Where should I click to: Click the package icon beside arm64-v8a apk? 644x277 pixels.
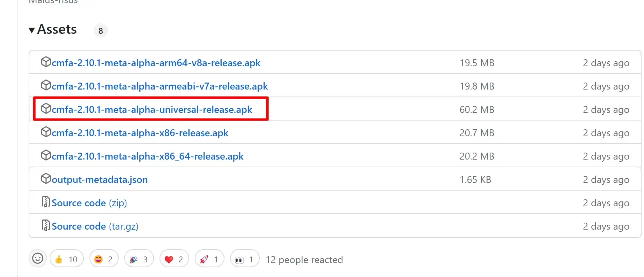click(46, 62)
